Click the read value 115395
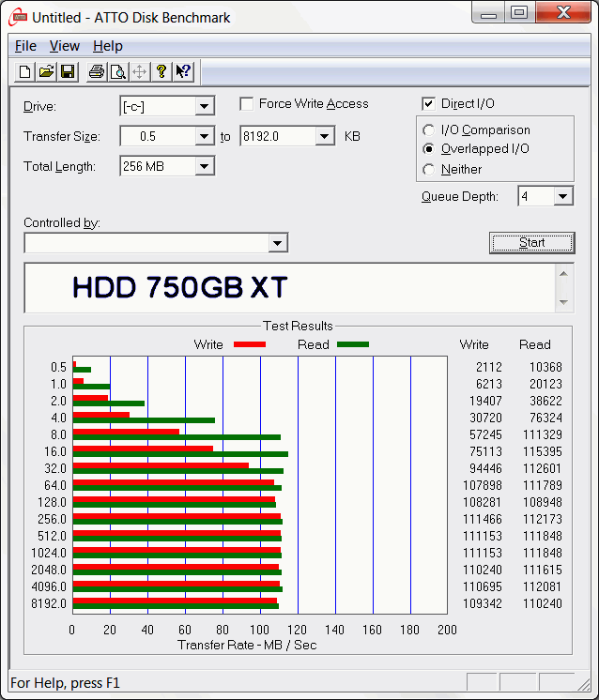The height and width of the screenshot is (700, 599). pos(543,451)
